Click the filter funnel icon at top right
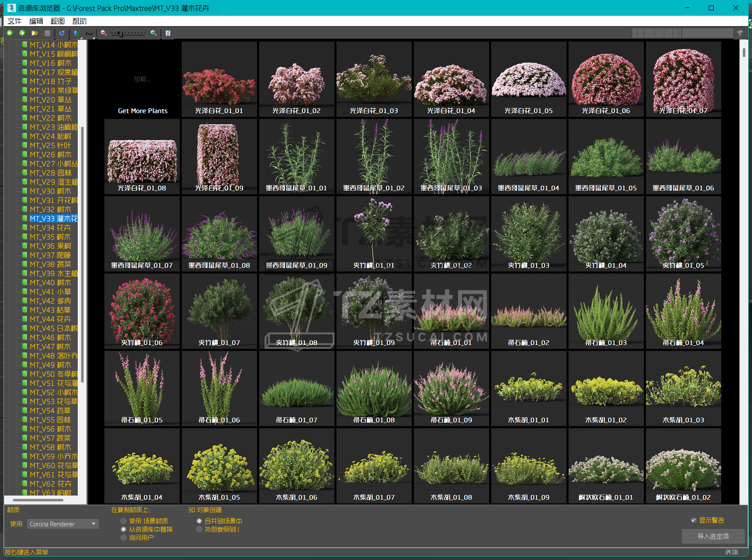Viewport: 752px width, 560px height. 740,33
